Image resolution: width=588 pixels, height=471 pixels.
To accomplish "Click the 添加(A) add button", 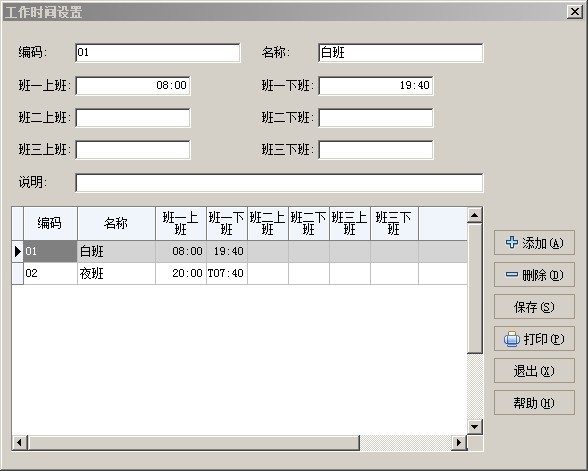I will coord(534,243).
